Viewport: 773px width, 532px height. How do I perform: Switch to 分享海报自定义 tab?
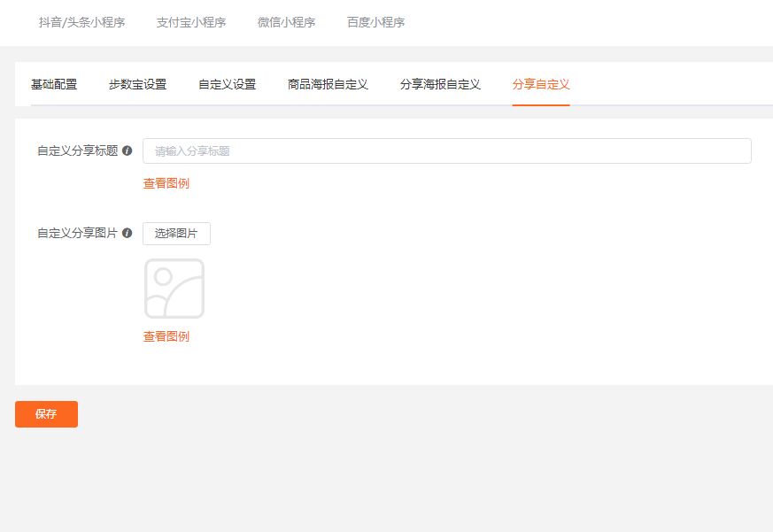coord(440,84)
